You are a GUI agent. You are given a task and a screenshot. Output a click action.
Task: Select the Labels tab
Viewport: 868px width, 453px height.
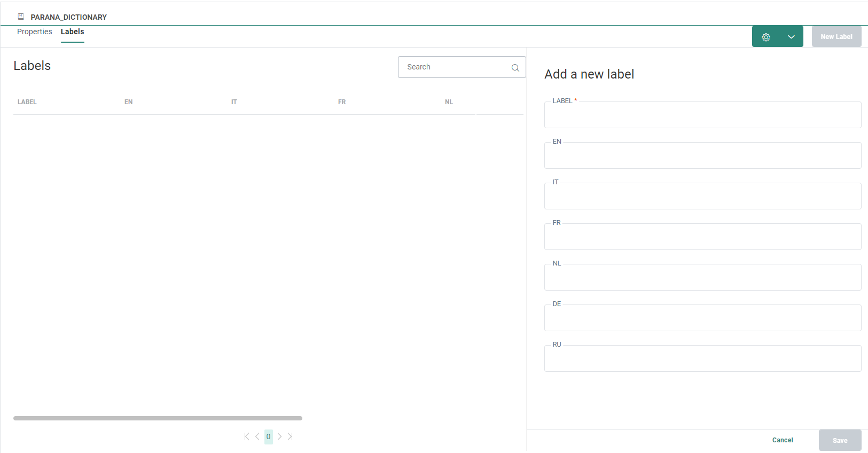[72, 32]
